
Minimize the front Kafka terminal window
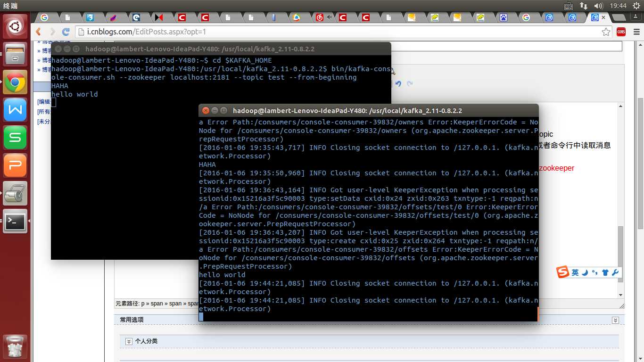[x=215, y=111]
